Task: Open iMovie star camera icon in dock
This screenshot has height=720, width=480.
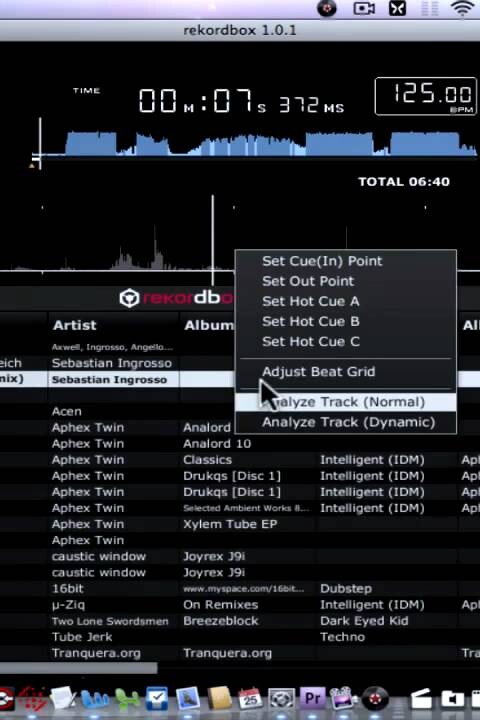Action: 344,698
